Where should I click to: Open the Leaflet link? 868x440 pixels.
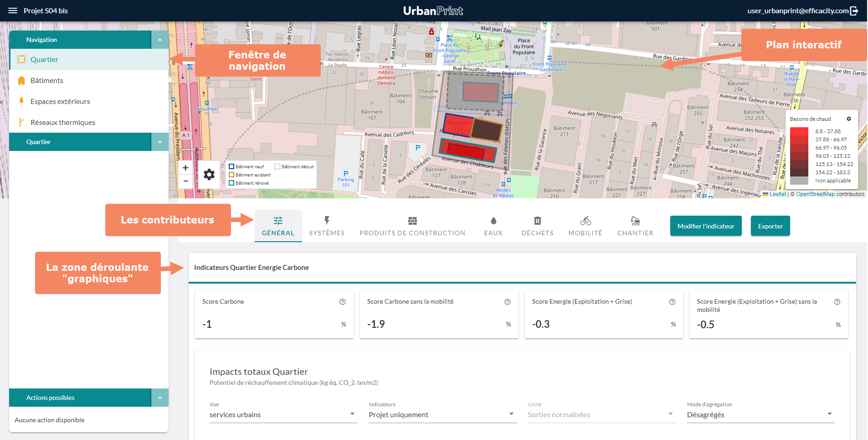click(x=778, y=194)
